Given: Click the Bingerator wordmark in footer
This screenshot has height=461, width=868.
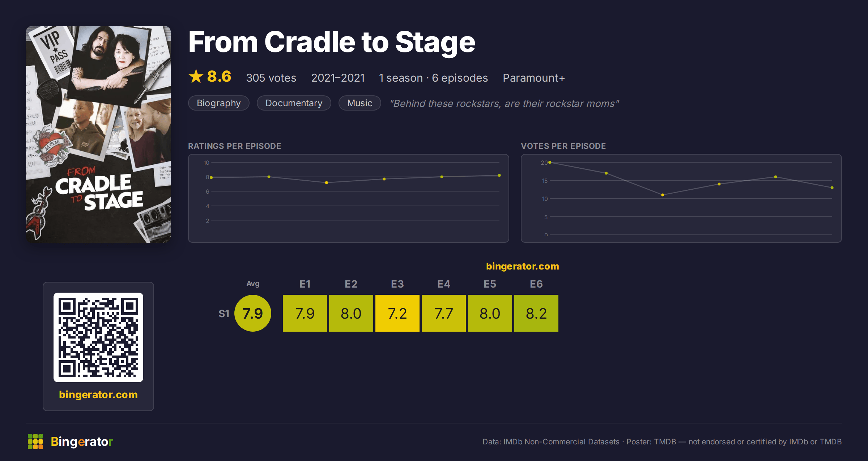Looking at the screenshot, I should click(x=82, y=441).
